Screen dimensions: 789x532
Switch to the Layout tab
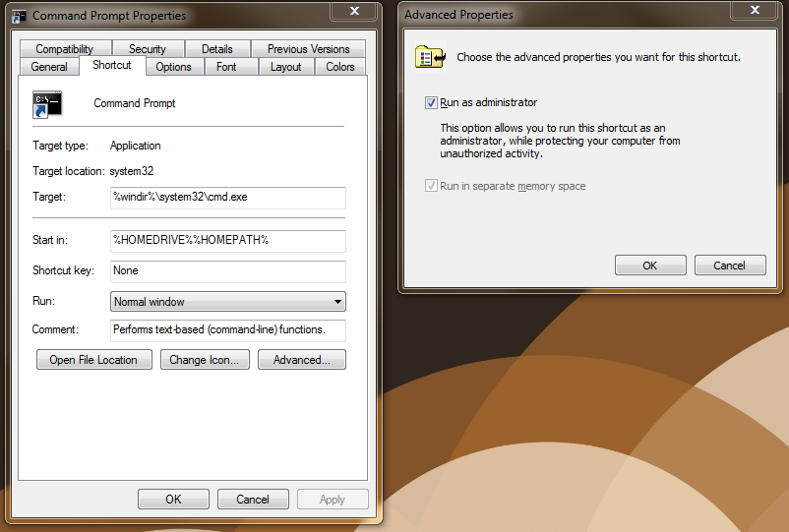tap(286, 67)
